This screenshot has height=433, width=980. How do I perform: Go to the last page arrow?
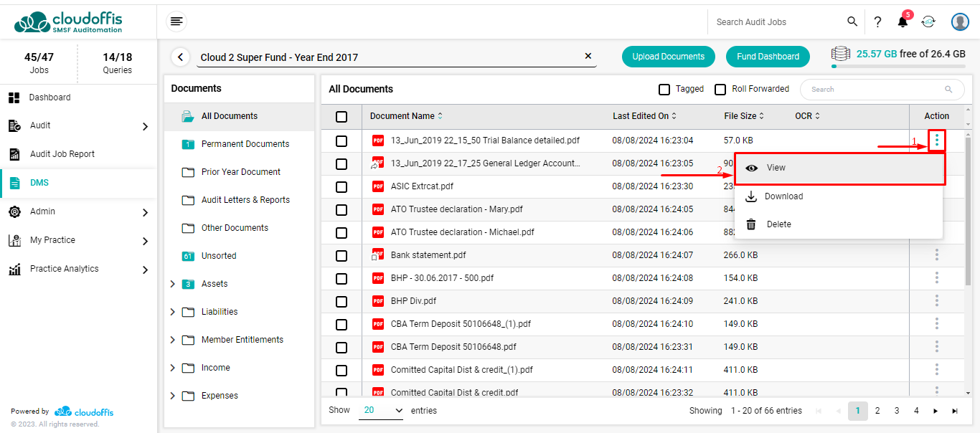point(955,411)
